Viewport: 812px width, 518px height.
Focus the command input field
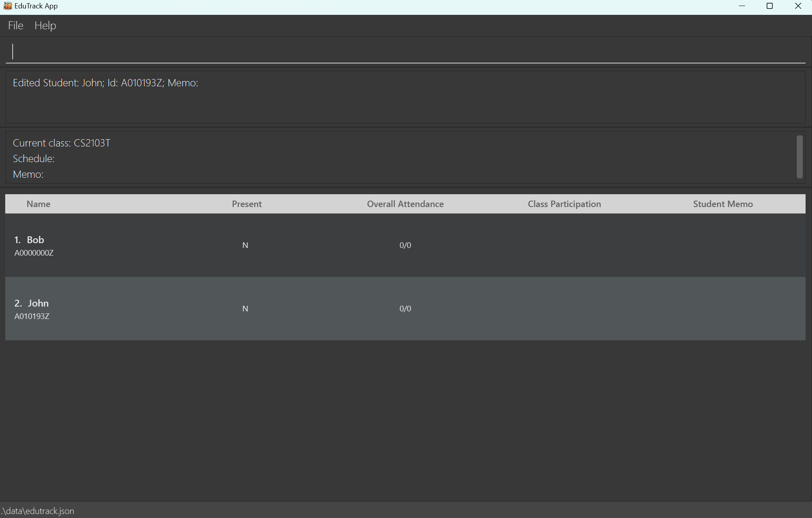(x=406, y=51)
